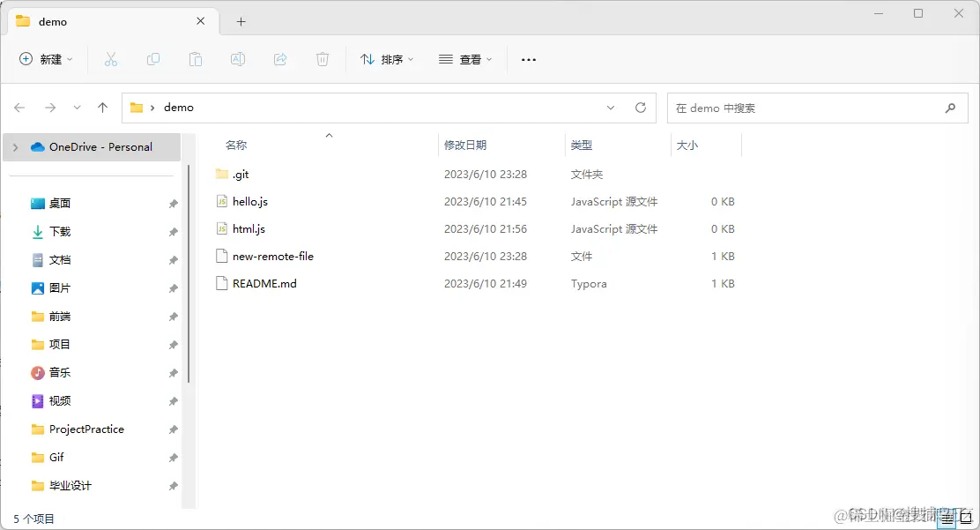
Task: Open Videos (视频) in quick access
Action: pos(59,400)
